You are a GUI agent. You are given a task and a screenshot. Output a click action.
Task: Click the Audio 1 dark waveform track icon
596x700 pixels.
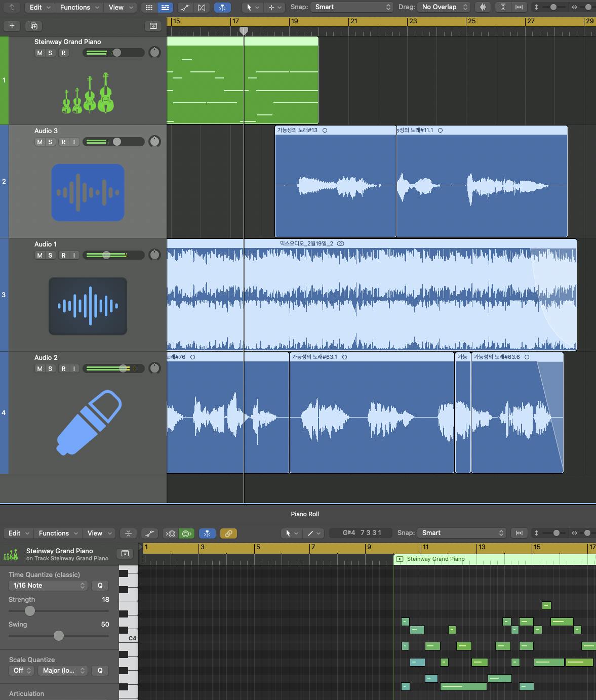pos(88,306)
